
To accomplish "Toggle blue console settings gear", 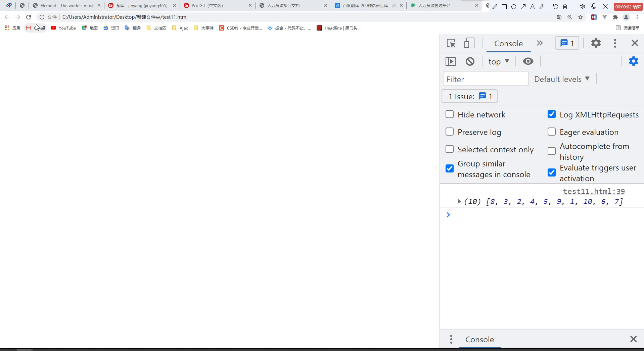I will coord(633,61).
